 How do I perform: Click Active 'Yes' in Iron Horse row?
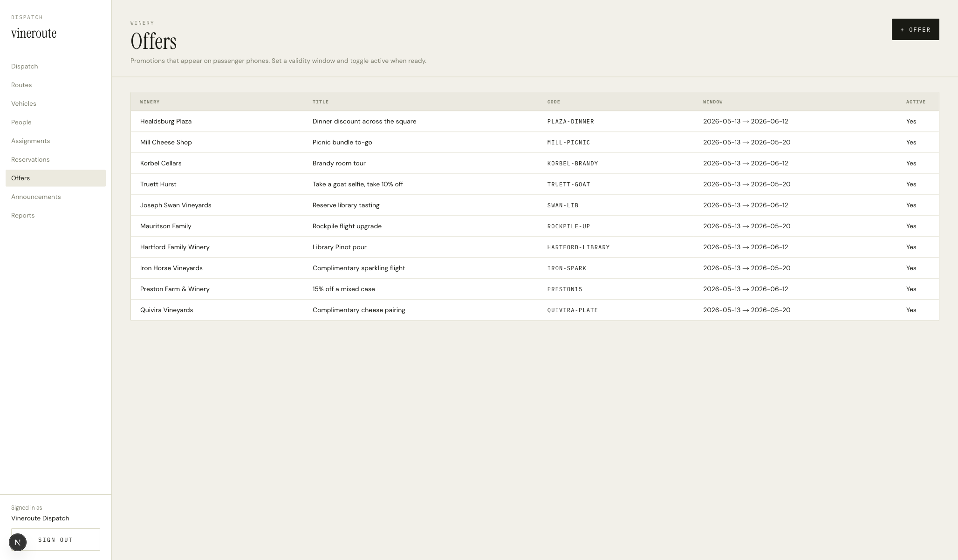click(x=911, y=268)
